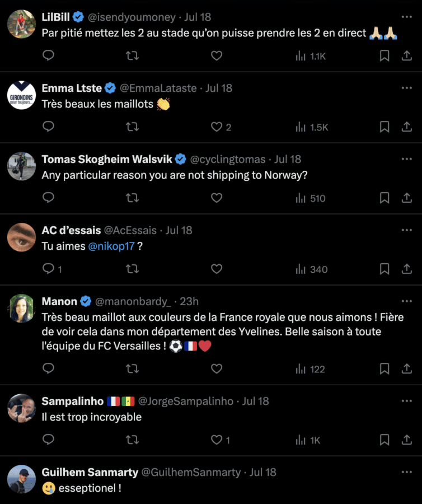Share Tomas Skogheim Walsvik's tweet

click(x=407, y=198)
